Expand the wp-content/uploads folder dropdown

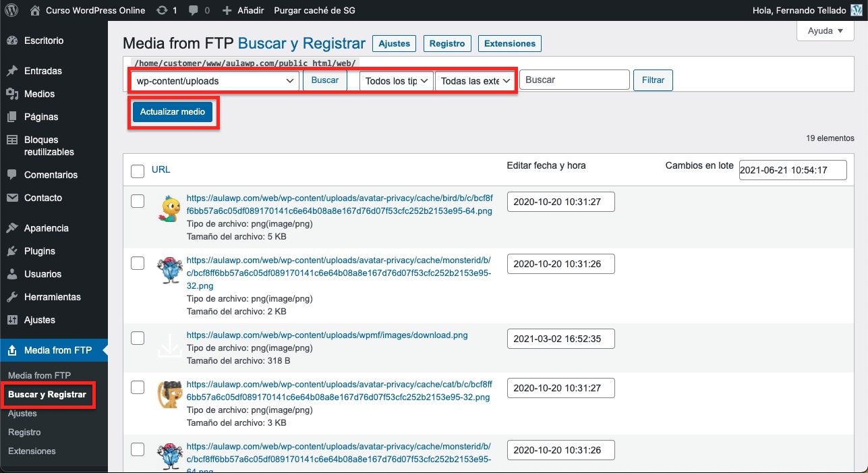point(214,80)
